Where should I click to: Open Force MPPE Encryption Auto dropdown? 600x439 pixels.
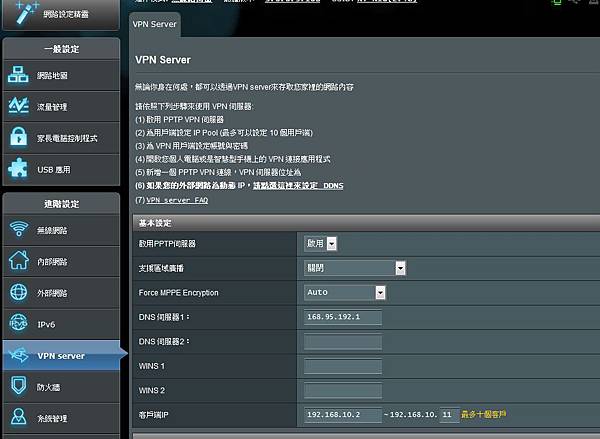(x=345, y=292)
